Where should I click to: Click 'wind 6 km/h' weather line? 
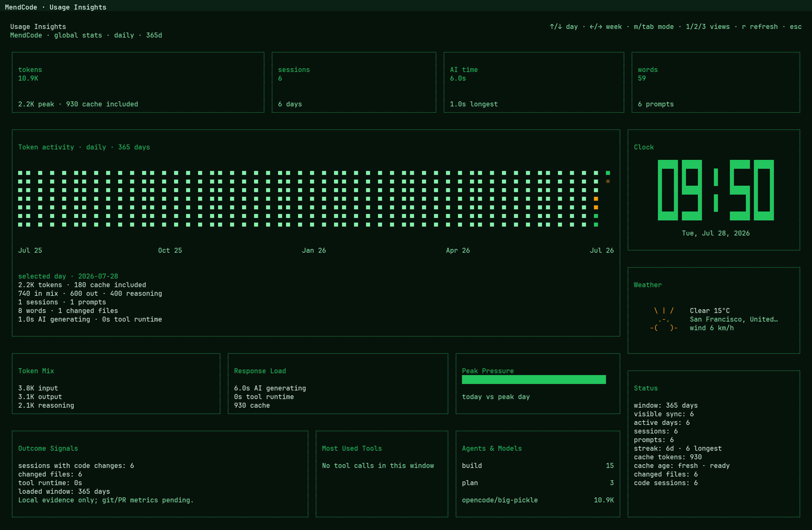(712, 328)
